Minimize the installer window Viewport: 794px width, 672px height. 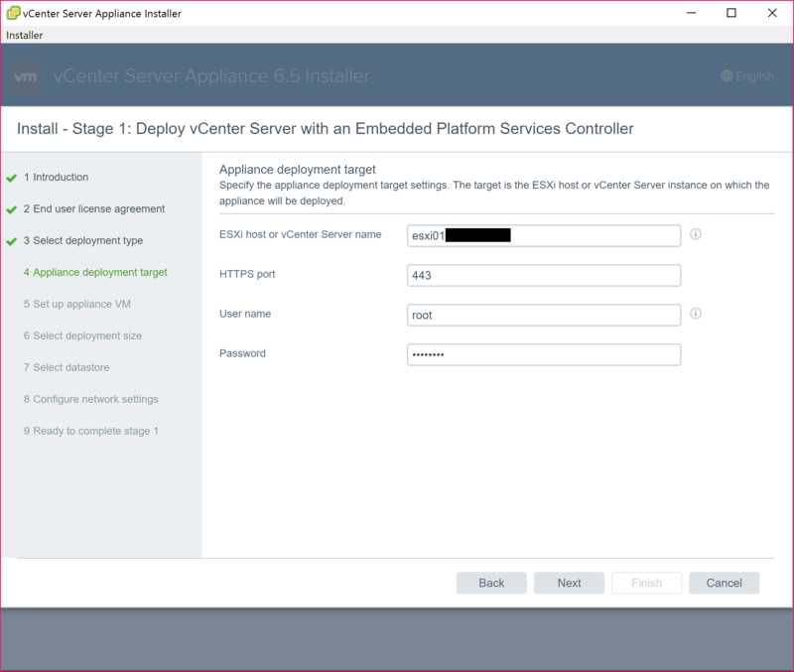[x=691, y=13]
